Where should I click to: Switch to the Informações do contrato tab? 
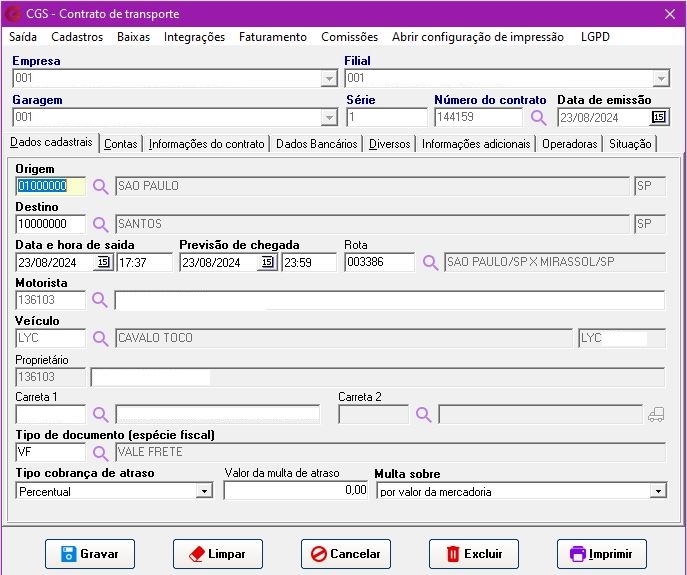[x=206, y=144]
